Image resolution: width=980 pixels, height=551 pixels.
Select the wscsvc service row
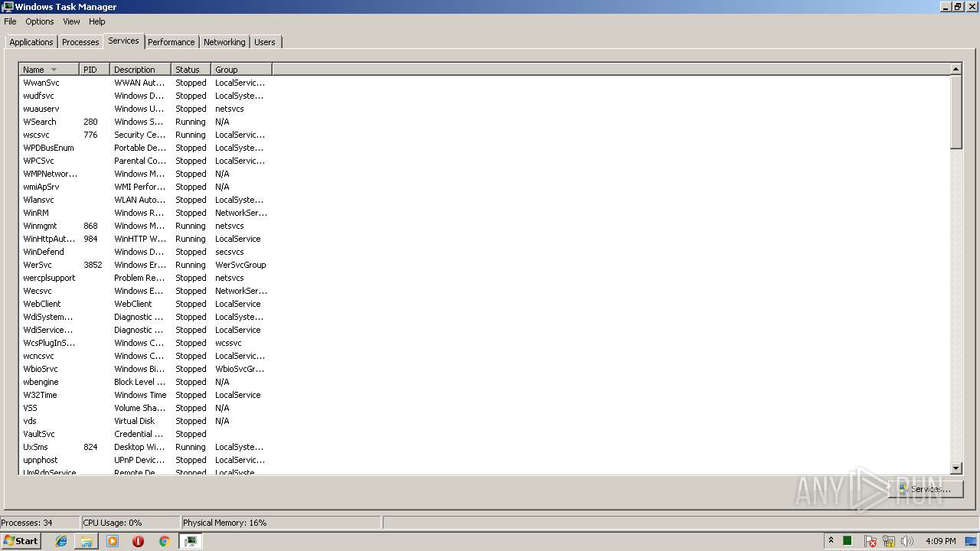point(145,135)
